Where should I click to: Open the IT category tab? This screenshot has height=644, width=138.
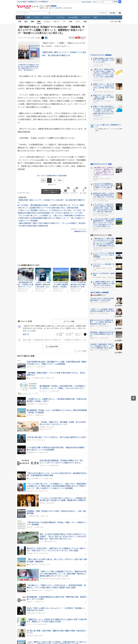[64, 21]
